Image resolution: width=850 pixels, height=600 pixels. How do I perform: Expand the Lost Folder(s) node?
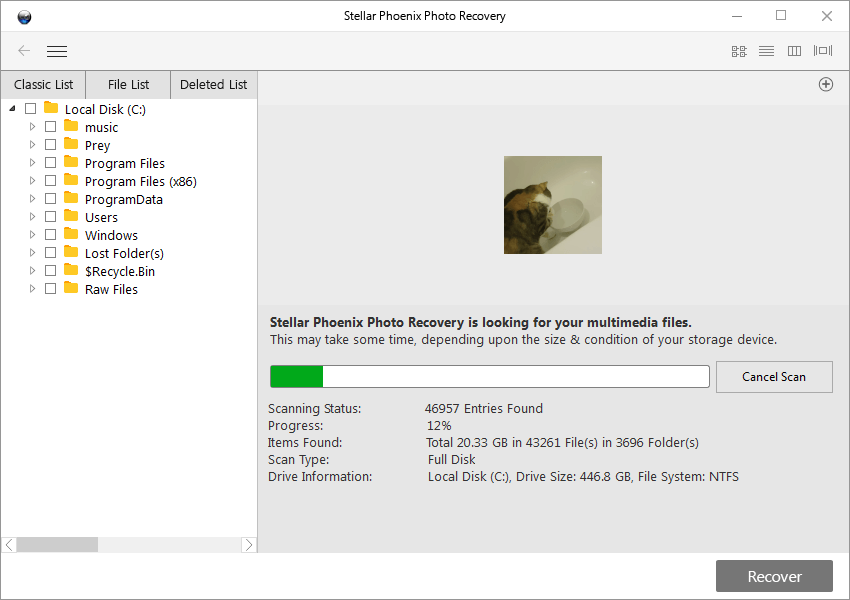click(x=32, y=253)
